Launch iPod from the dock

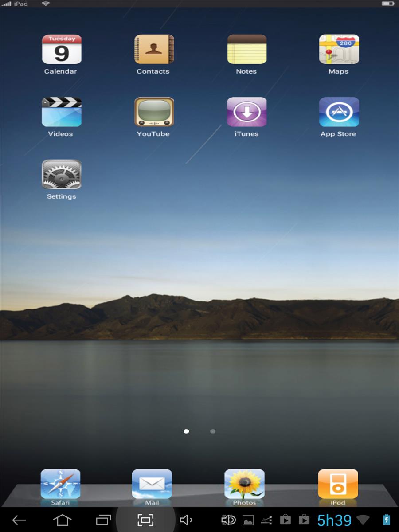[338, 485]
